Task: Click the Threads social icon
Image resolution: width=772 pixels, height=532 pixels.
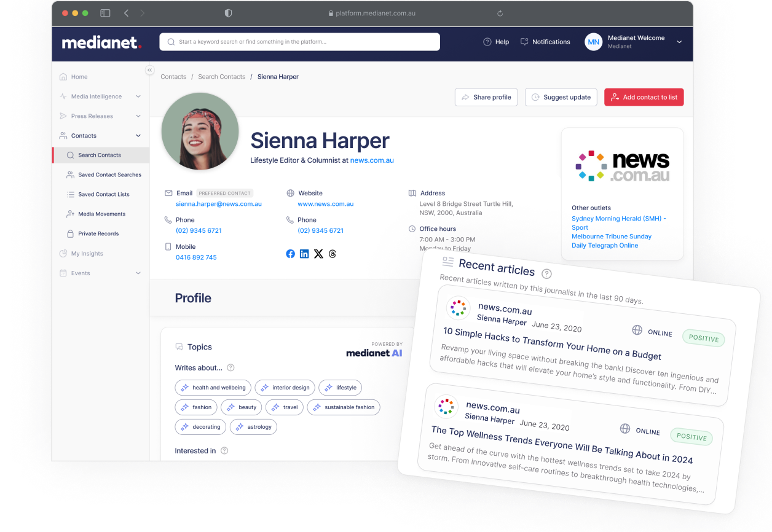Action: click(332, 254)
